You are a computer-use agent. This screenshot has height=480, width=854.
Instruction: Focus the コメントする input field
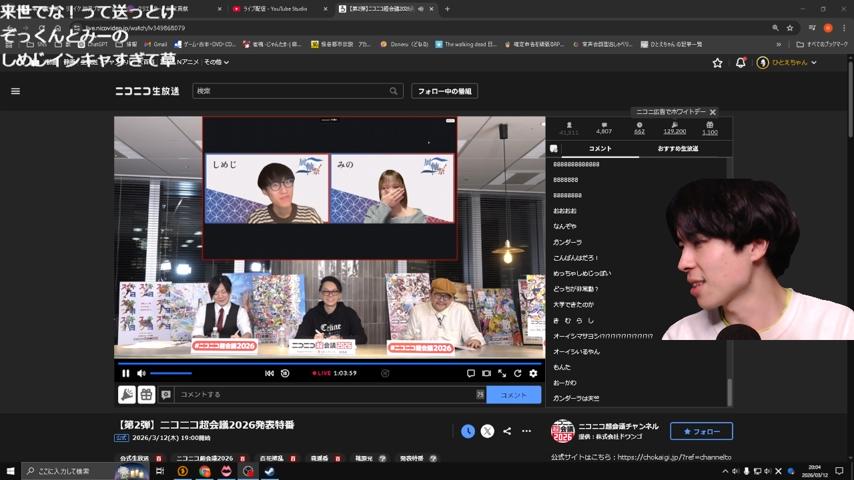(x=326, y=394)
